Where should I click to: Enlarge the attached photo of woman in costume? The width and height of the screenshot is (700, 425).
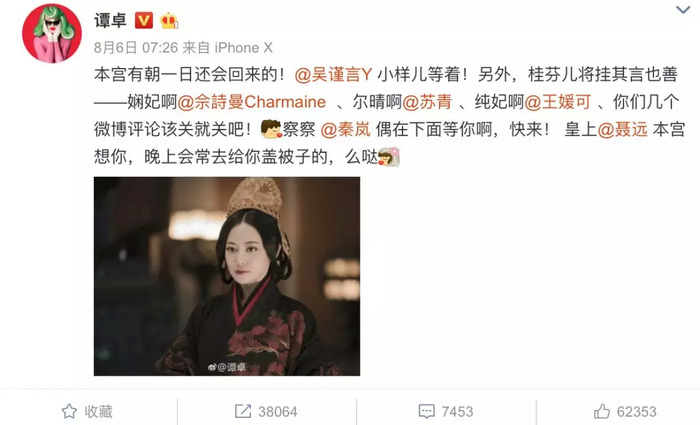tap(227, 276)
